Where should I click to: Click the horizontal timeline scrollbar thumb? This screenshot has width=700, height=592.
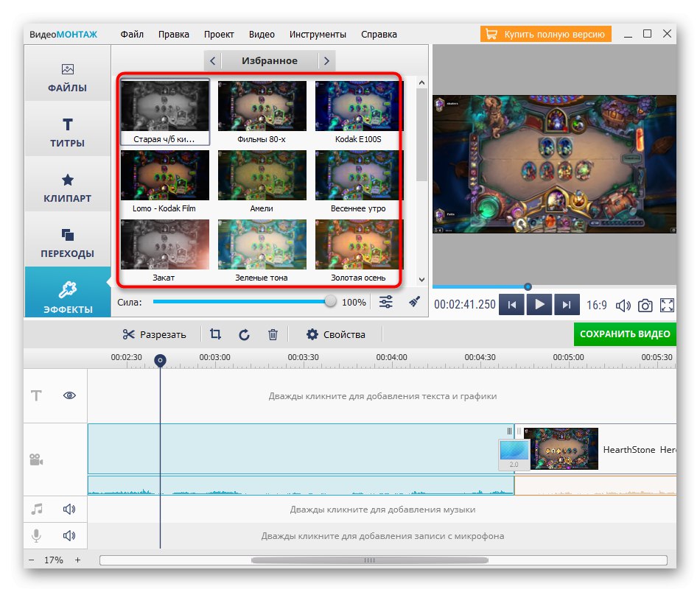click(x=370, y=560)
